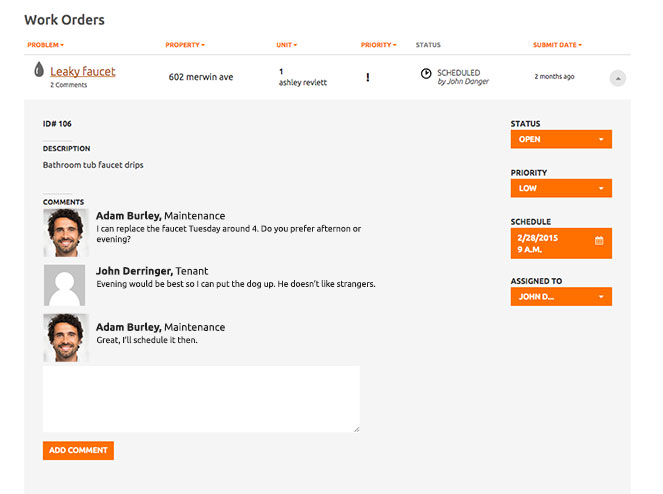Image resolution: width=663 pixels, height=494 pixels.
Task: Click John Derringer's placeholder avatar
Action: pyautogui.click(x=65, y=285)
